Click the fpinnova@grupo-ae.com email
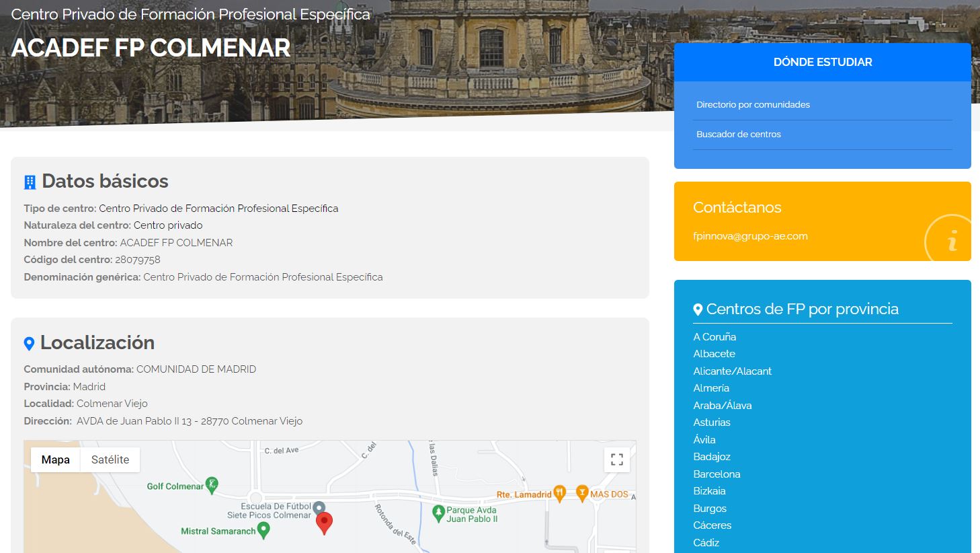The width and height of the screenshot is (980, 553). click(x=750, y=236)
